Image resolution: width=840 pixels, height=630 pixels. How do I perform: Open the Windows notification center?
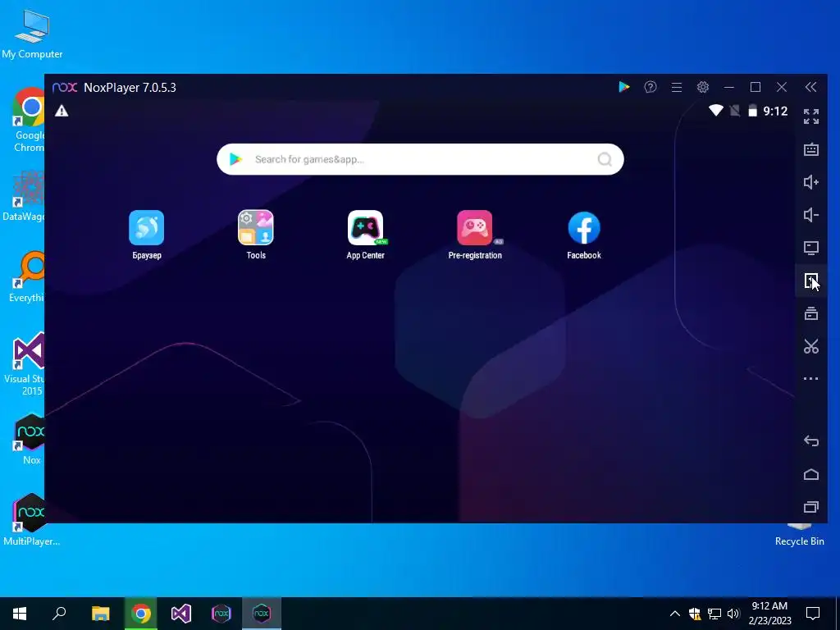tap(813, 614)
